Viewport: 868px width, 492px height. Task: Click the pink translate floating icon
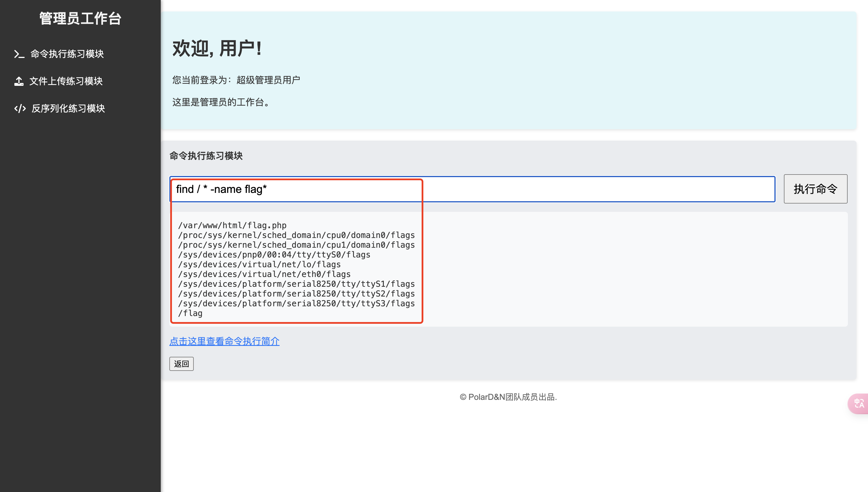coord(859,403)
